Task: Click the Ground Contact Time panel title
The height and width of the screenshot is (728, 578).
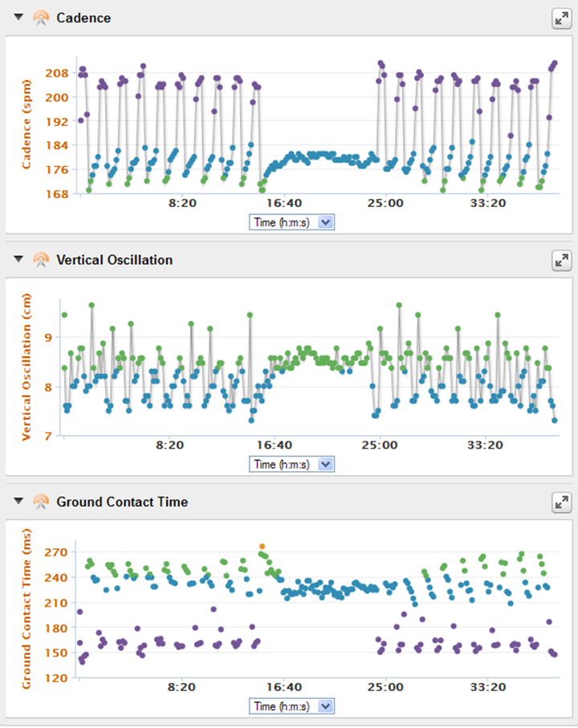Action: point(122,502)
